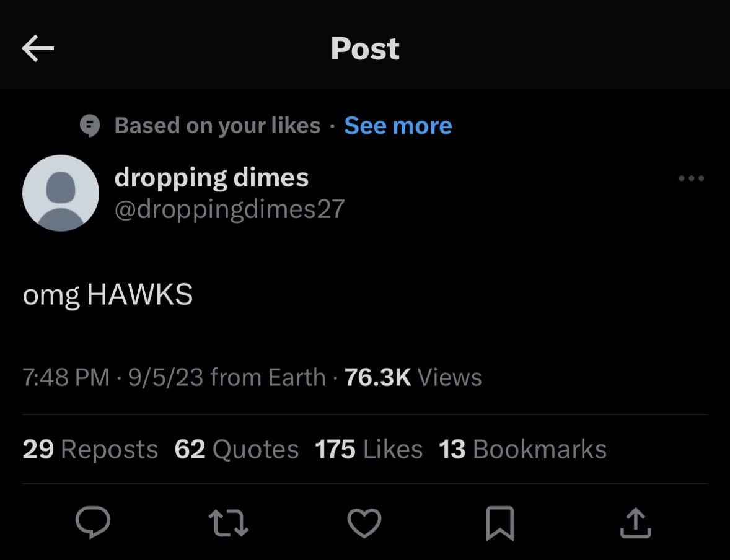The height and width of the screenshot is (560, 730).
Task: Tap the share upload icon
Action: coord(635,522)
